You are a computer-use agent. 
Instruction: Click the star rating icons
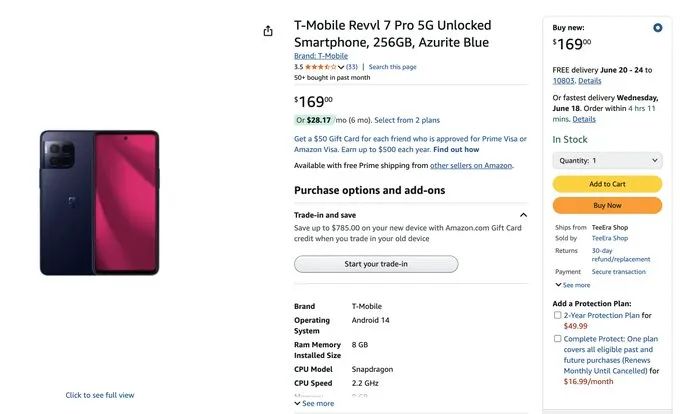[322, 67]
